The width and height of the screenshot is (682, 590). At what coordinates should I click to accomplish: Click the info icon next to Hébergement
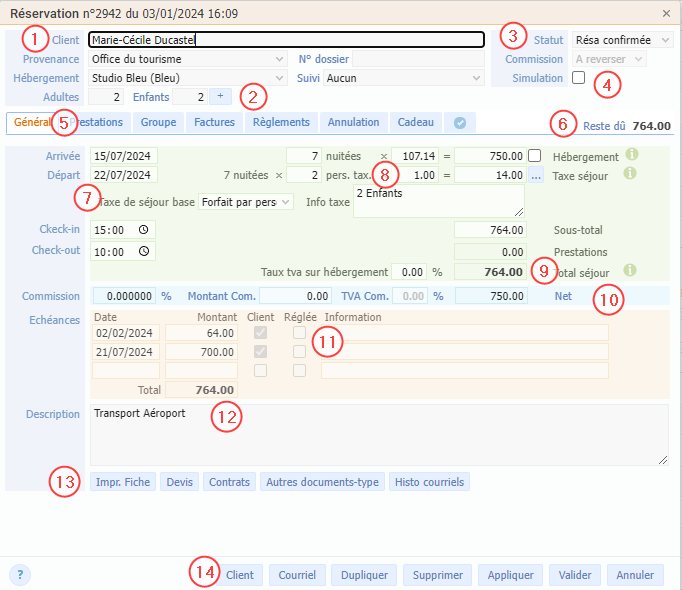point(631,155)
